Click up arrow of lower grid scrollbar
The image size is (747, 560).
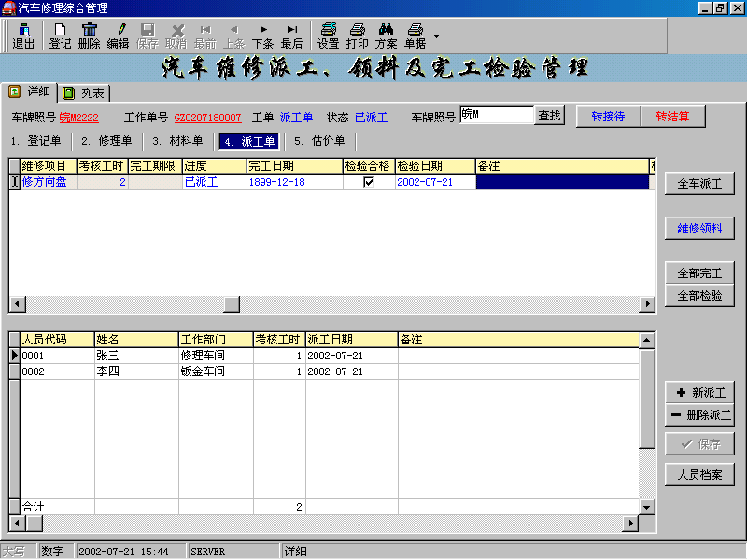point(646,340)
